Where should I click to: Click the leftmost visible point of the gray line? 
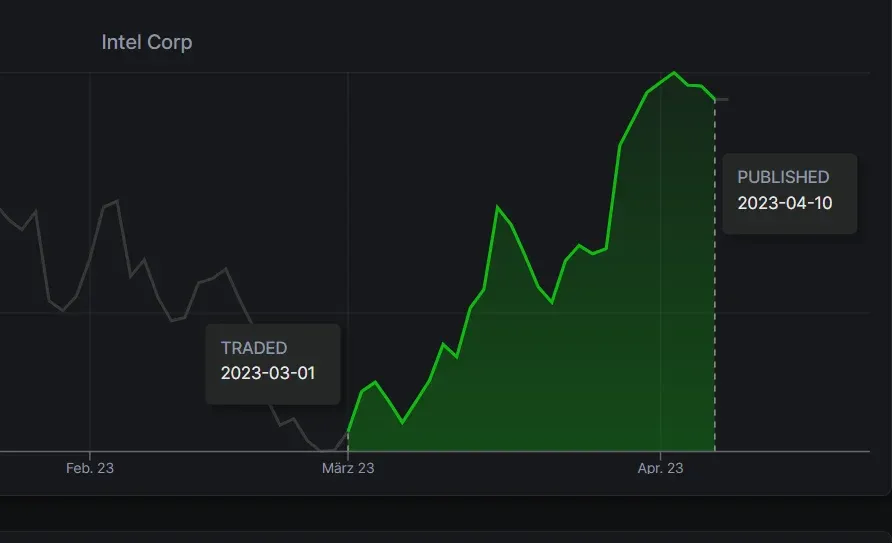point(2,210)
